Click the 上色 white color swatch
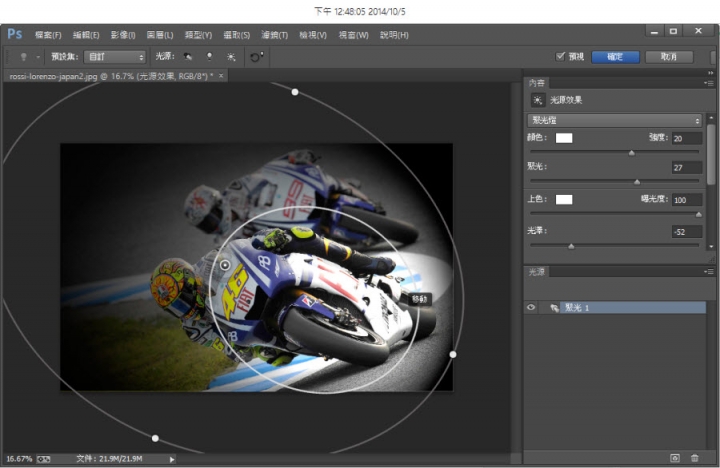This screenshot has width=720, height=468. click(564, 199)
